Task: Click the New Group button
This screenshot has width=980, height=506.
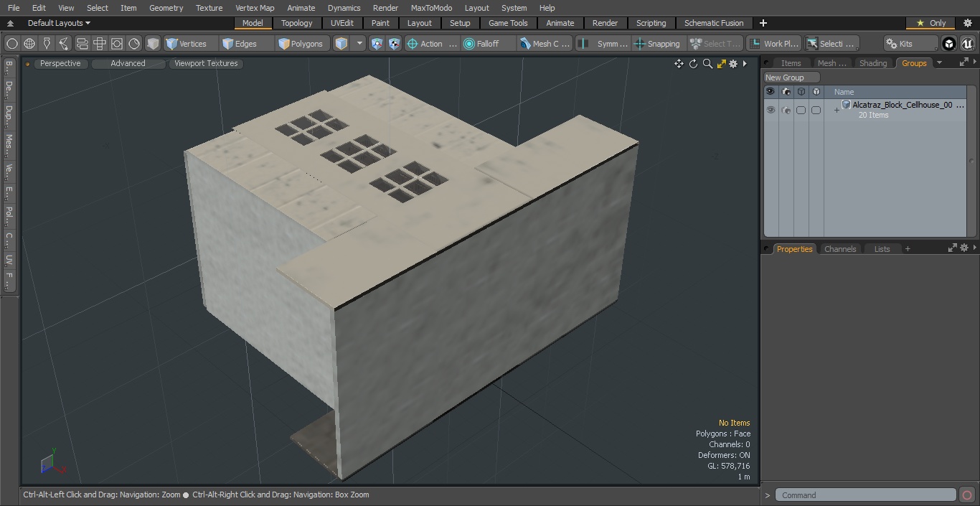Action: (791, 78)
